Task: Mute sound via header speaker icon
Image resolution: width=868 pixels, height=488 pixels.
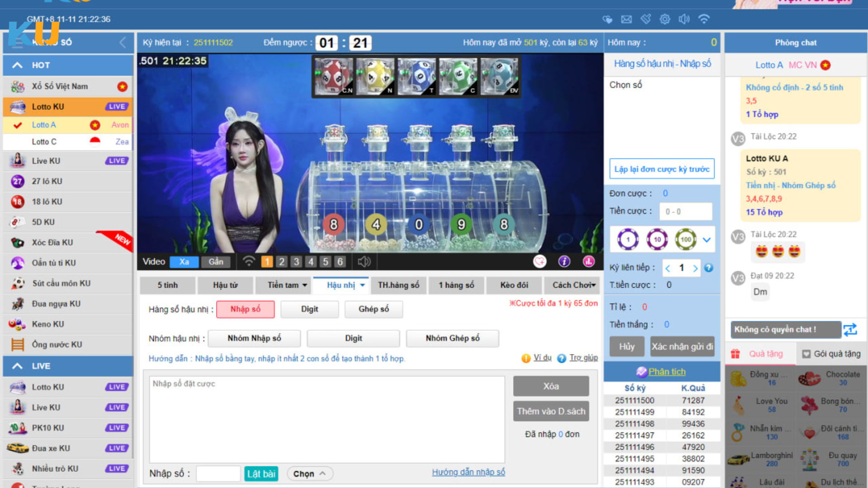Action: [x=684, y=19]
